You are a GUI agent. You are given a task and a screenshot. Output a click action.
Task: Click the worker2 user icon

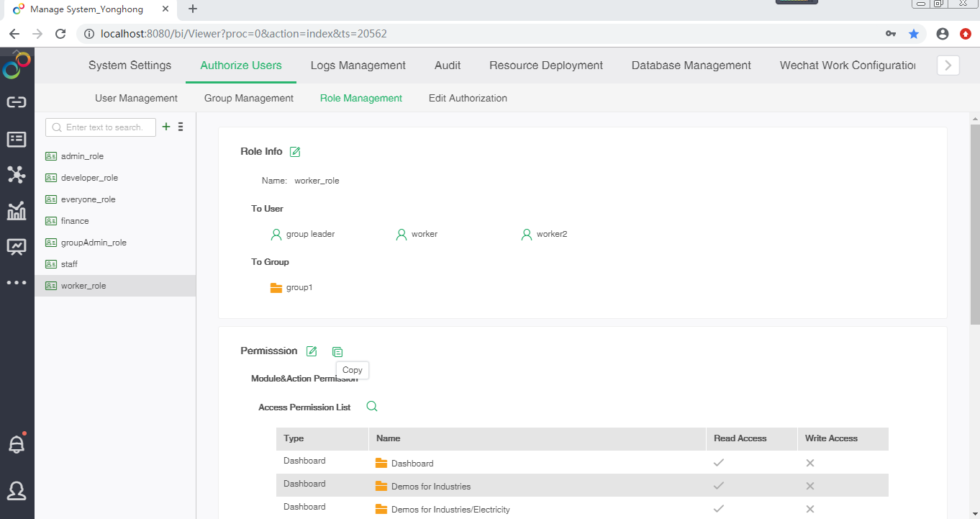(x=527, y=234)
